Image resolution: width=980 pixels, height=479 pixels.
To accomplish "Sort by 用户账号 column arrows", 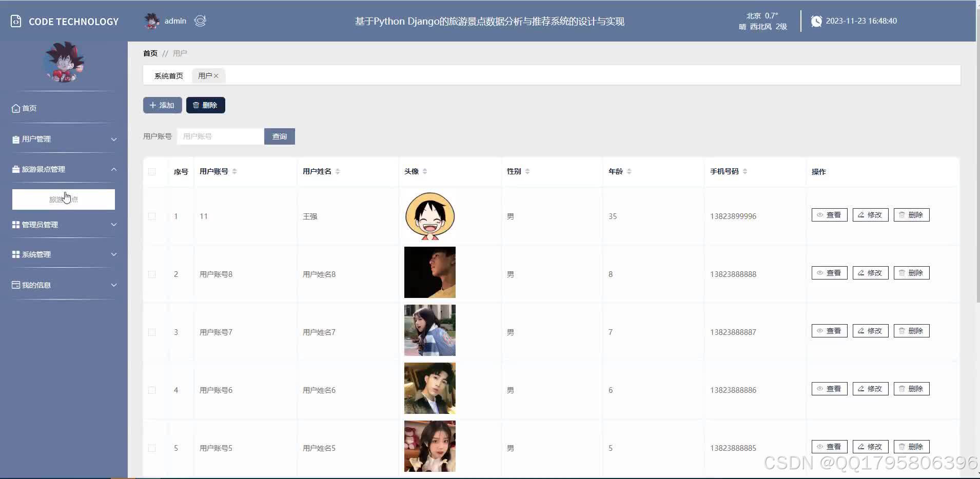I will (x=234, y=171).
